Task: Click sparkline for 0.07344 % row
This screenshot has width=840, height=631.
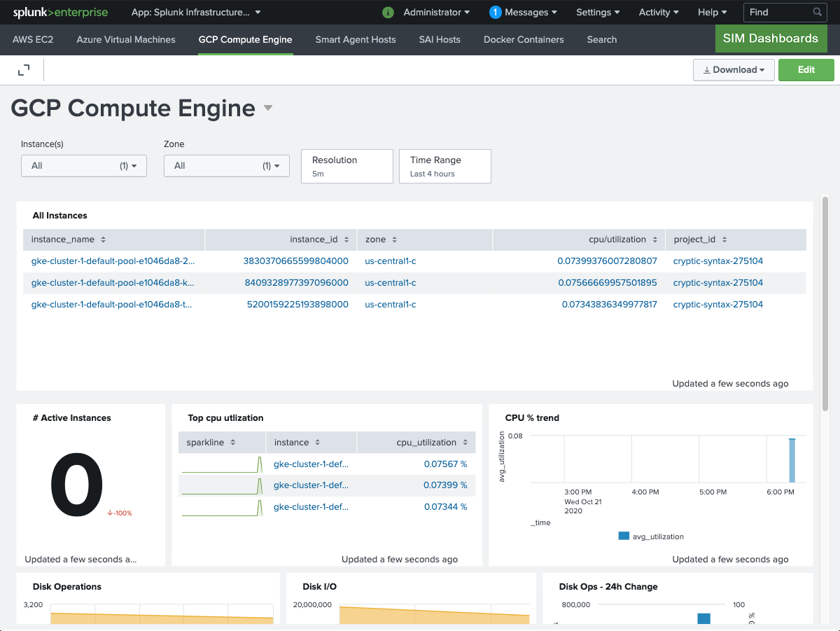Action: 222,507
